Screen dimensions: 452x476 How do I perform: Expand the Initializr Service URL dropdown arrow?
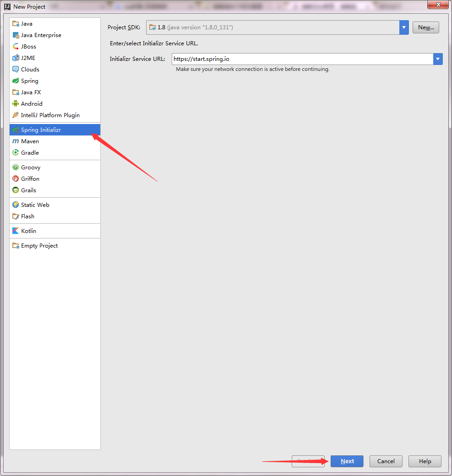(x=438, y=59)
